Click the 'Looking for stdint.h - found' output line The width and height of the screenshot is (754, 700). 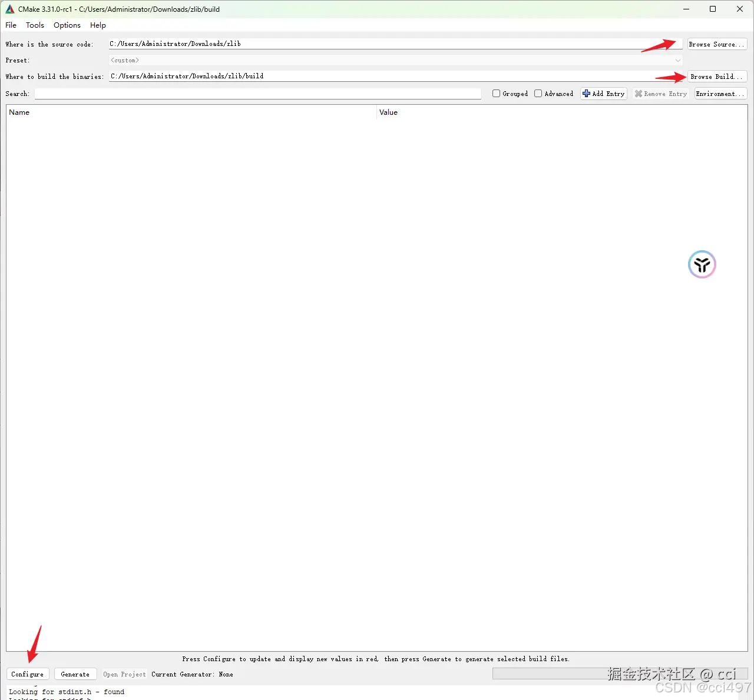pyautogui.click(x=67, y=692)
